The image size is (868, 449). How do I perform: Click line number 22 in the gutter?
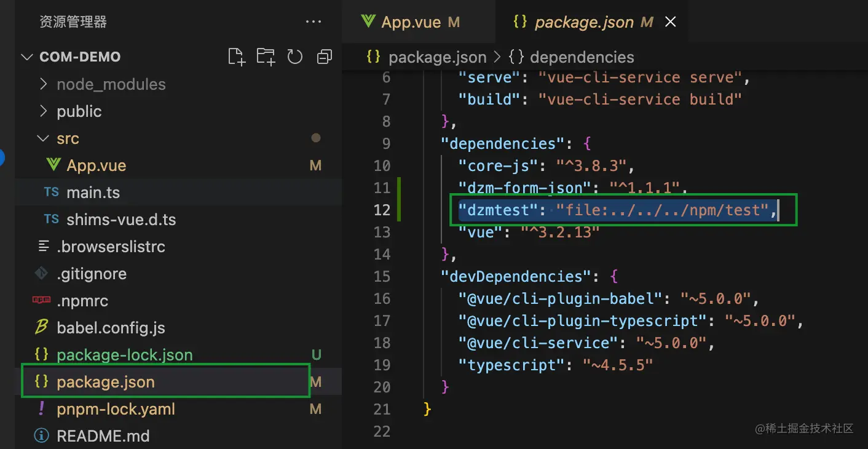(382, 432)
